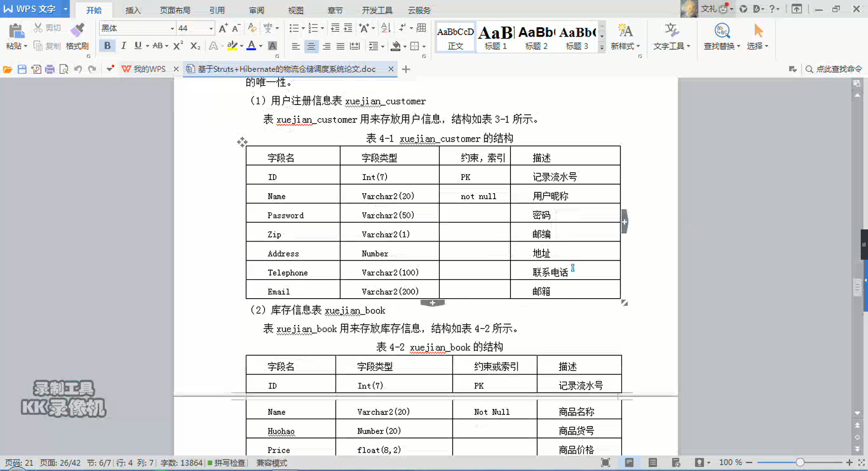Expand borders options arrow
Viewport: 868px width, 471px height.
point(424,46)
